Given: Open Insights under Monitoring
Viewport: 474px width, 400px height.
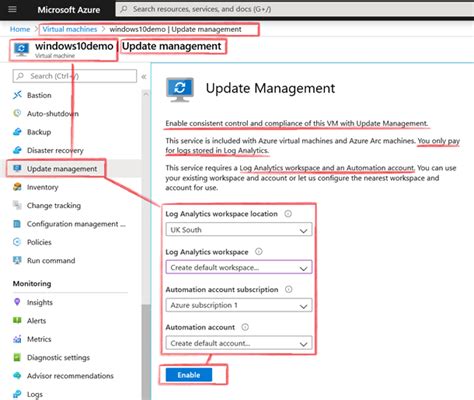Looking at the screenshot, I should point(40,302).
